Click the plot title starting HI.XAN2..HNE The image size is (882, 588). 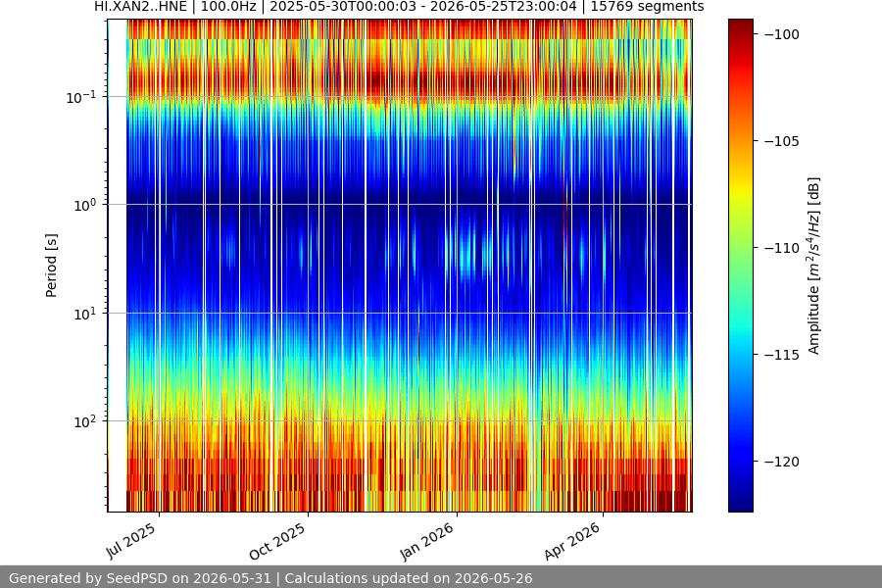point(399,6)
